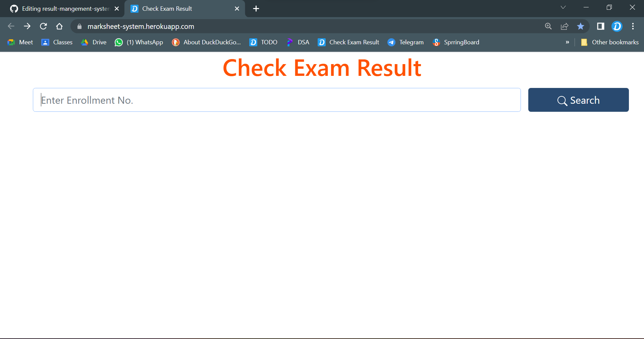View site info via the lock icon

[79, 27]
